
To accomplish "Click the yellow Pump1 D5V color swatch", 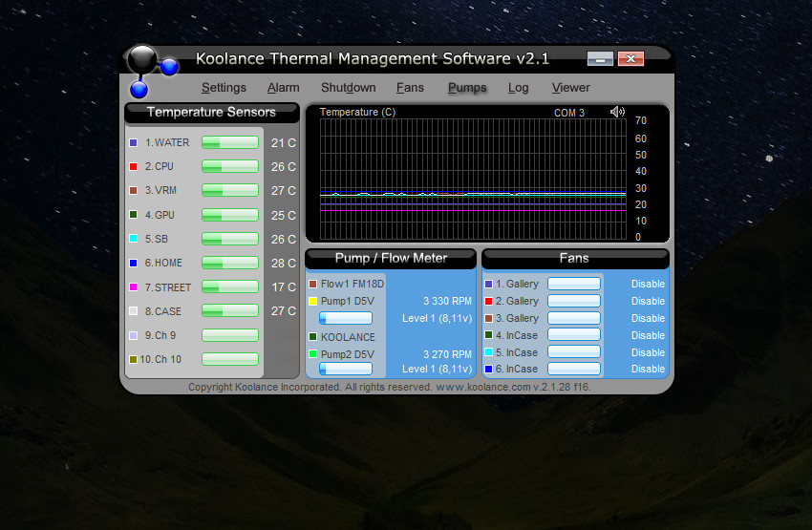I will click(312, 301).
